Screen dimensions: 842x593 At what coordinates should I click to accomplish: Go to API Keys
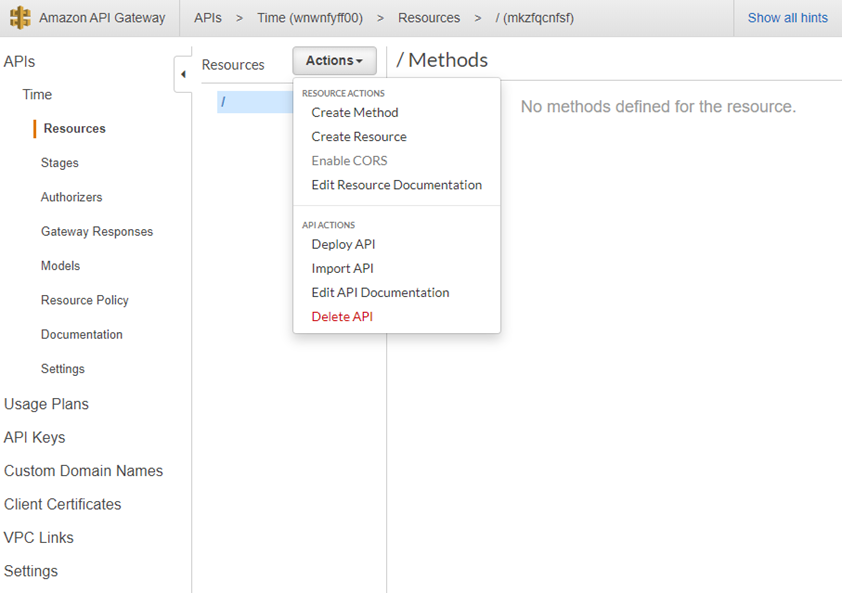click(34, 438)
